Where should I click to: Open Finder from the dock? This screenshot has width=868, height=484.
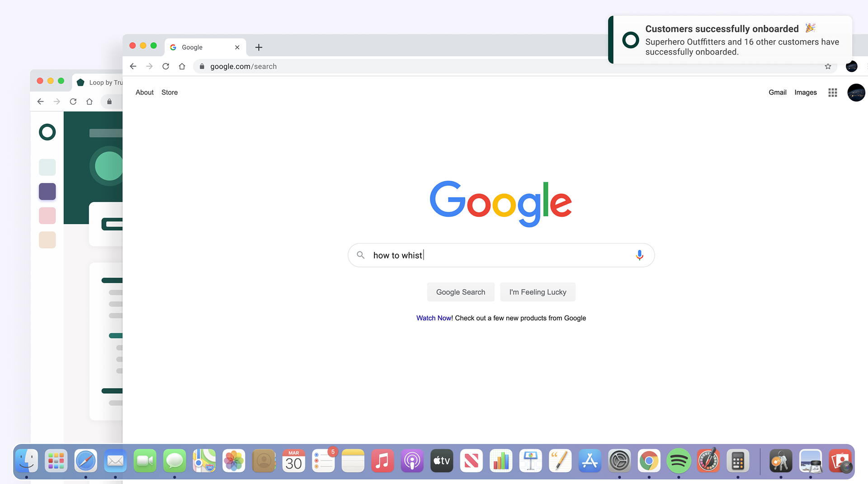click(27, 461)
